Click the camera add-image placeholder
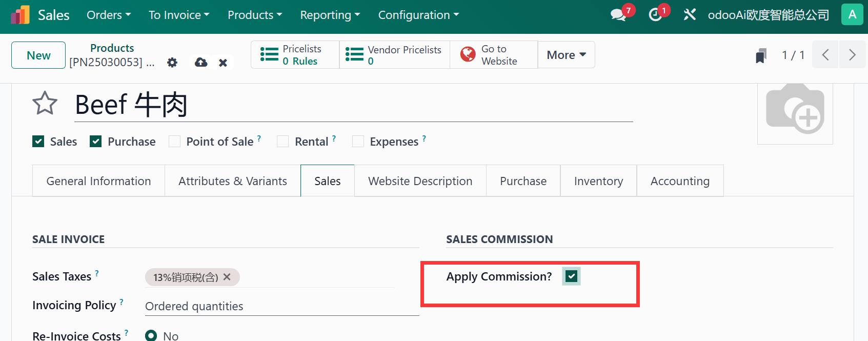 point(795,110)
